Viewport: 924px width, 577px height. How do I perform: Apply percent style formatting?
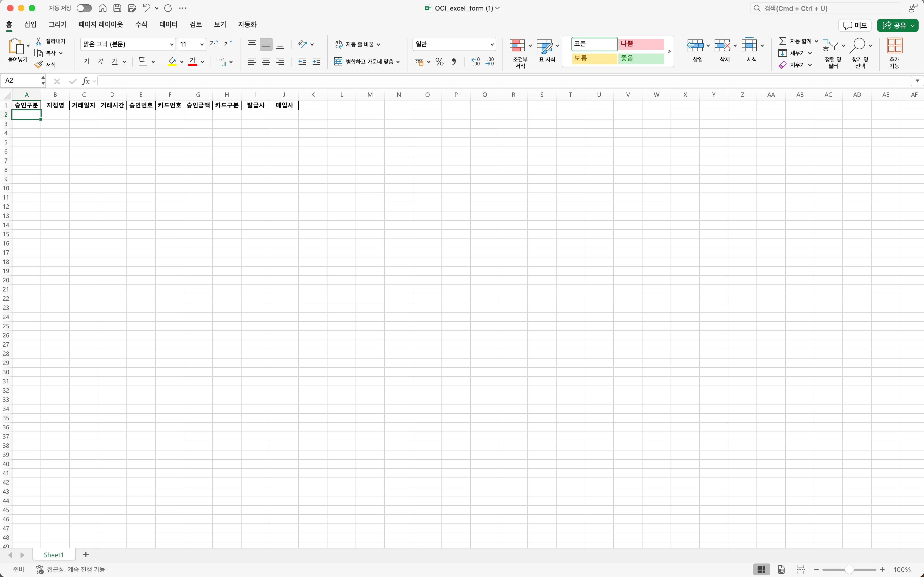tap(439, 62)
